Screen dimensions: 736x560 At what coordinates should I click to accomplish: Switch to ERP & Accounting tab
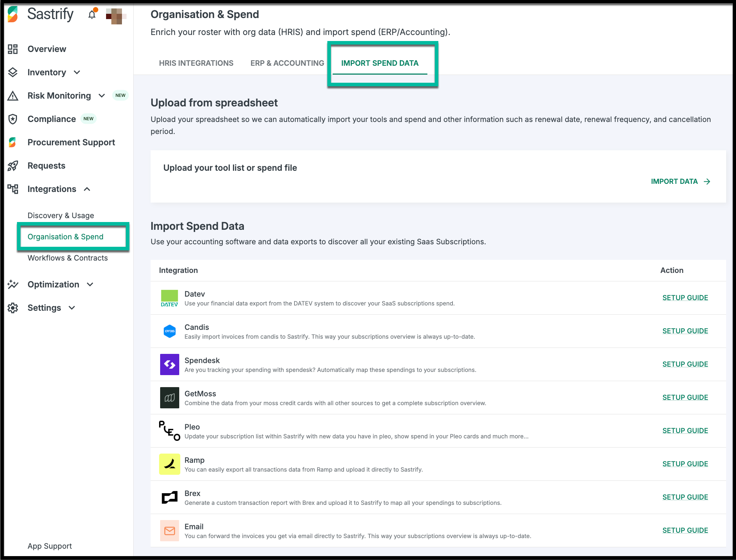287,63
